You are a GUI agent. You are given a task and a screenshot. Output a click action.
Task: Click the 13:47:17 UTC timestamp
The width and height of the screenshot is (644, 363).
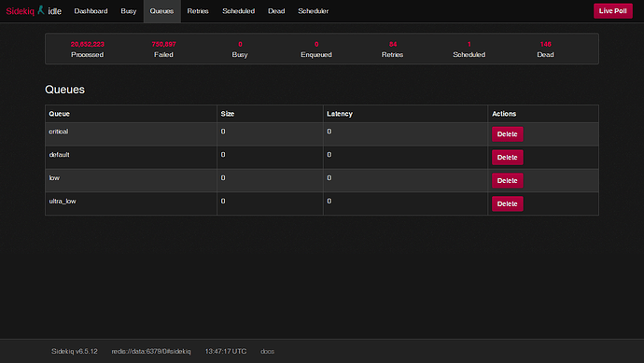coord(226,352)
